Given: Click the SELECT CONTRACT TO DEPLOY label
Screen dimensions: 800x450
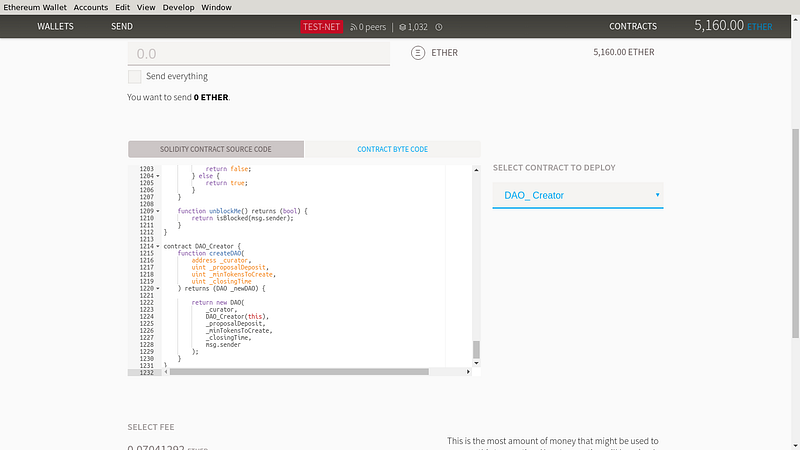Looking at the screenshot, I should [554, 168].
